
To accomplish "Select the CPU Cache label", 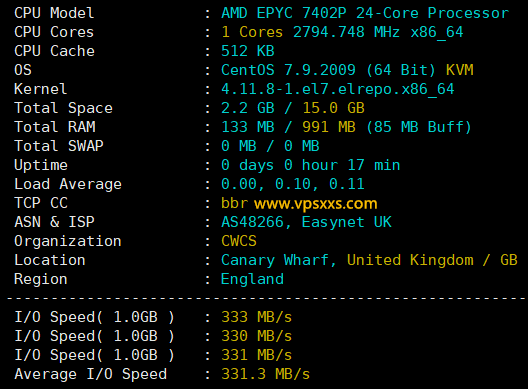I will pyautogui.click(x=54, y=51).
